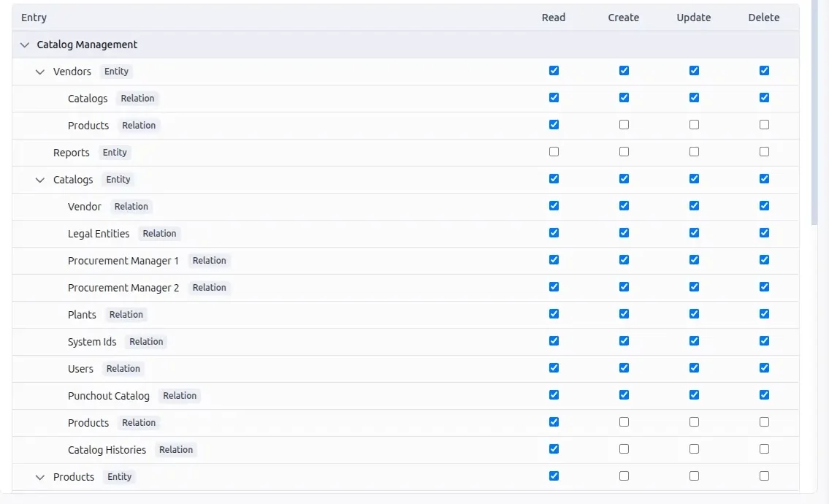Image resolution: width=829 pixels, height=504 pixels.
Task: Click the "Delete" column header
Action: (763, 18)
